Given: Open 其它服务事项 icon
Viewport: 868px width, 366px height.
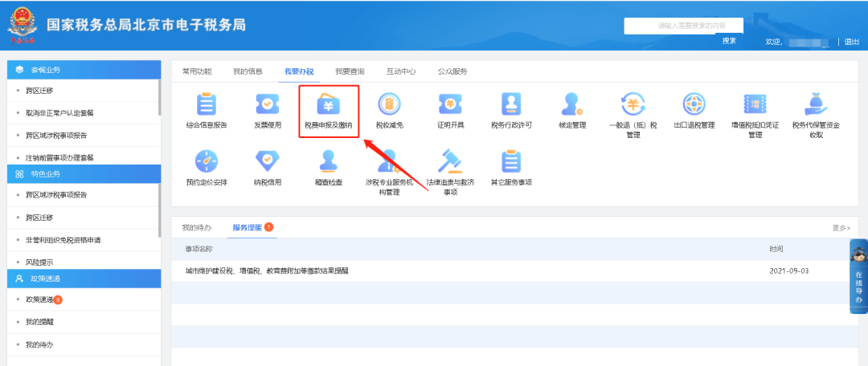Looking at the screenshot, I should 511,161.
